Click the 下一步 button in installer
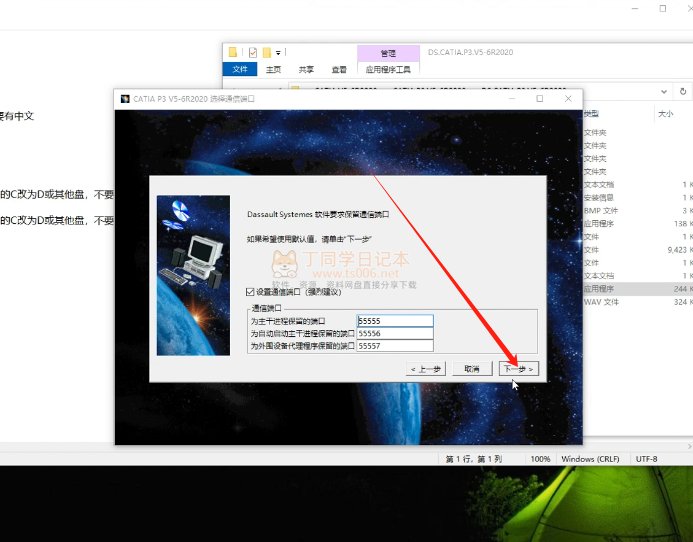693x542 pixels. click(519, 368)
